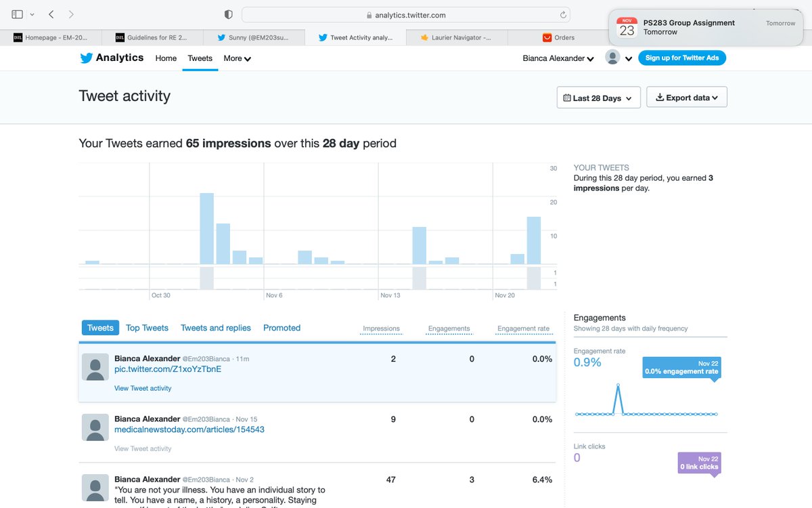Screen dimensions: 812x508
Task: Click Sign up for Twitter Ads button
Action: (x=682, y=58)
